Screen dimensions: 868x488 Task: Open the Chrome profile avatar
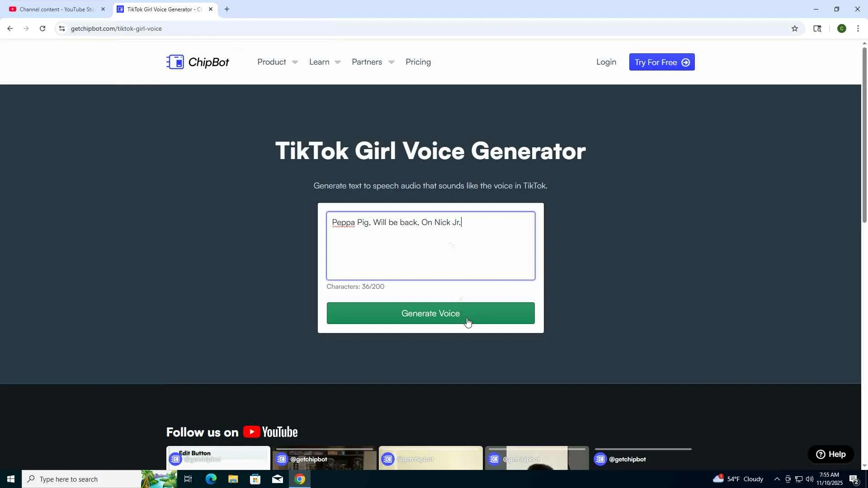841,28
